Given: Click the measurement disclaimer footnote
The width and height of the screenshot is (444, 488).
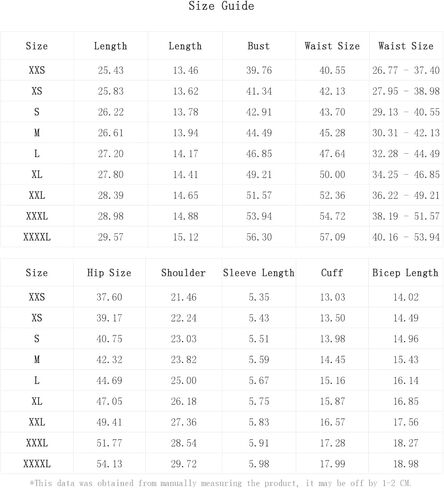Looking at the screenshot, I should pos(221,483).
